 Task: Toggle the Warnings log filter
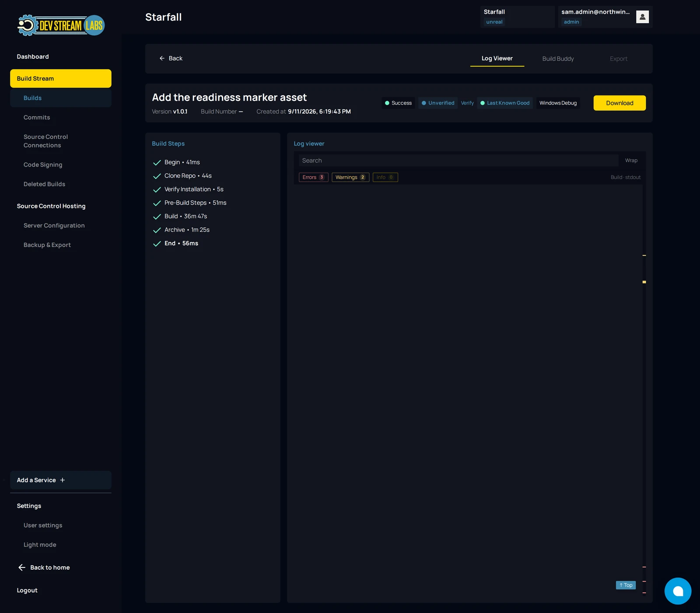click(350, 177)
